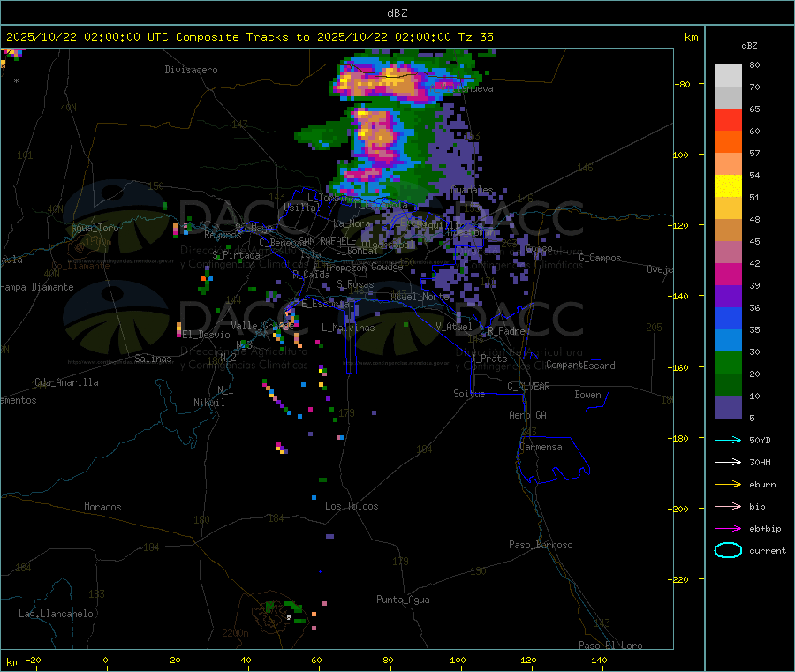Click the 'Lag.Llancanelo' map label

57,615
